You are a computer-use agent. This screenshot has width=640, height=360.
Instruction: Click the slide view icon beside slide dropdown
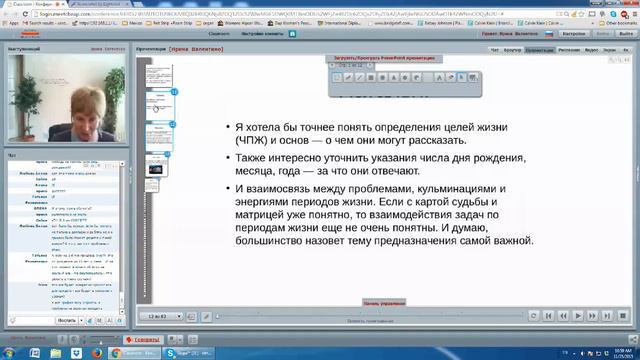click(191, 316)
